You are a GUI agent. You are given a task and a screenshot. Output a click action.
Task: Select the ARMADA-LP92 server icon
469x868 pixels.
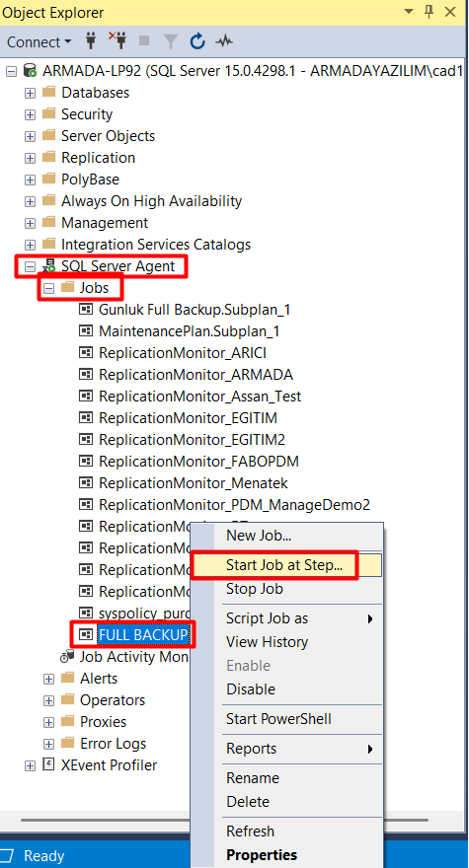point(31,71)
